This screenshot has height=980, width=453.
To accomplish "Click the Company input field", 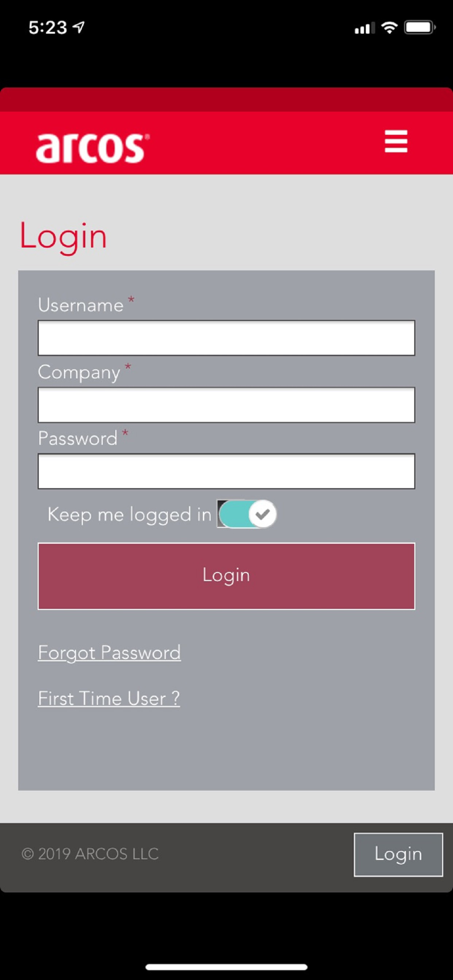I will tap(226, 405).
